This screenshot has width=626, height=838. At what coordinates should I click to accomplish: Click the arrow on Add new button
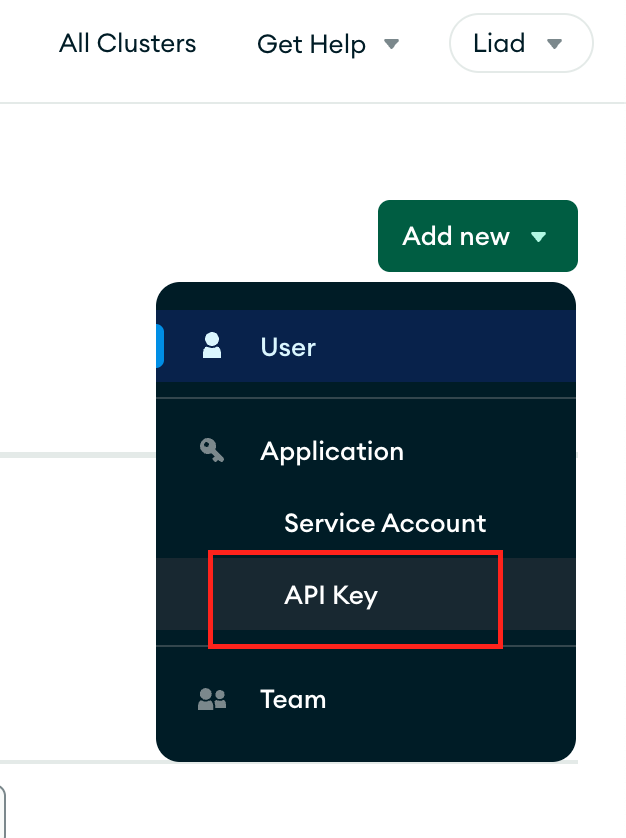[538, 236]
